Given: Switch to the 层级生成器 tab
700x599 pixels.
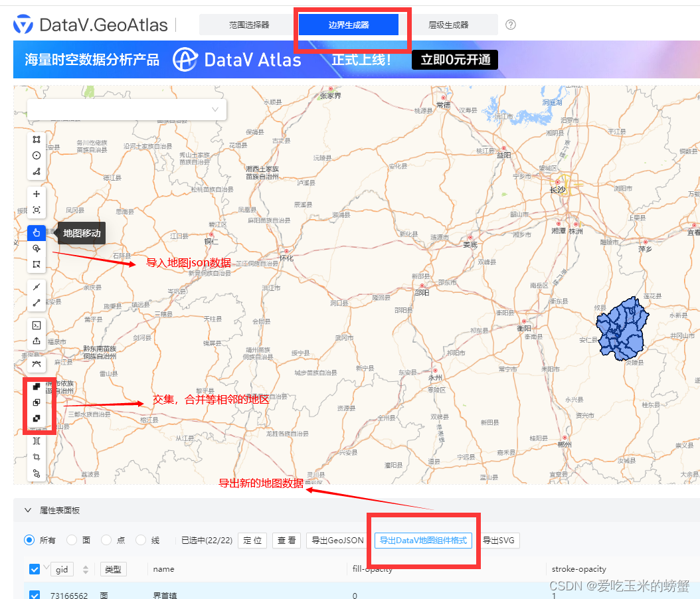Looking at the screenshot, I should pyautogui.click(x=448, y=25).
